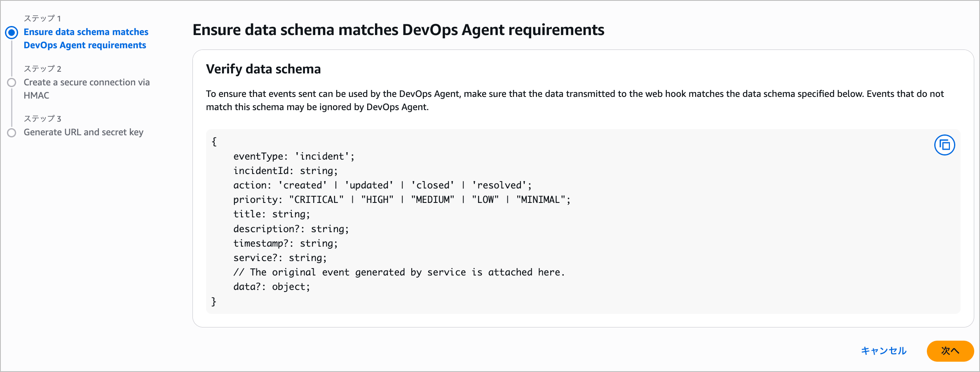Jump to 'Generate URL and secret key' step
The width and height of the screenshot is (980, 372).
point(83,132)
